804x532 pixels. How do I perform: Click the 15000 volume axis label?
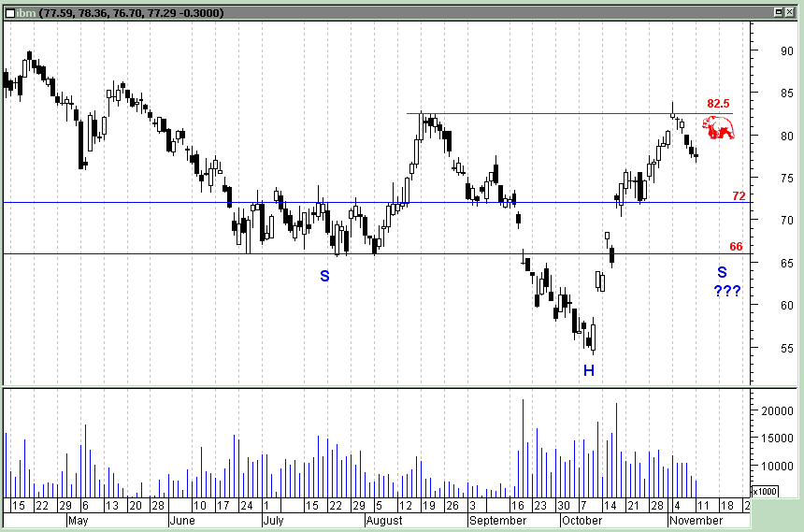[777, 439]
